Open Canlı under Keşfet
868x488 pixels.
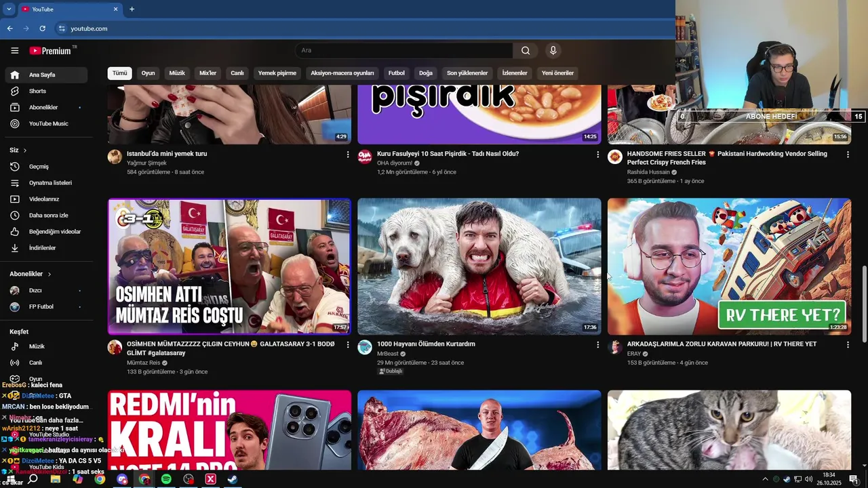(x=46, y=363)
